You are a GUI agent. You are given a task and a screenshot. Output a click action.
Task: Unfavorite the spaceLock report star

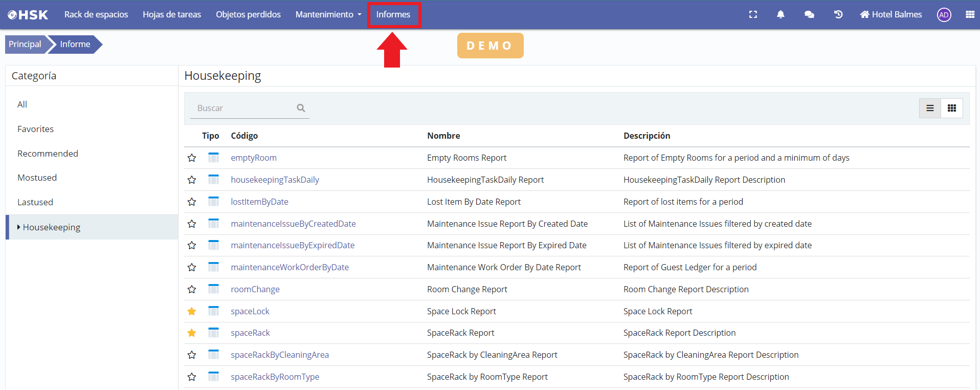click(x=192, y=311)
